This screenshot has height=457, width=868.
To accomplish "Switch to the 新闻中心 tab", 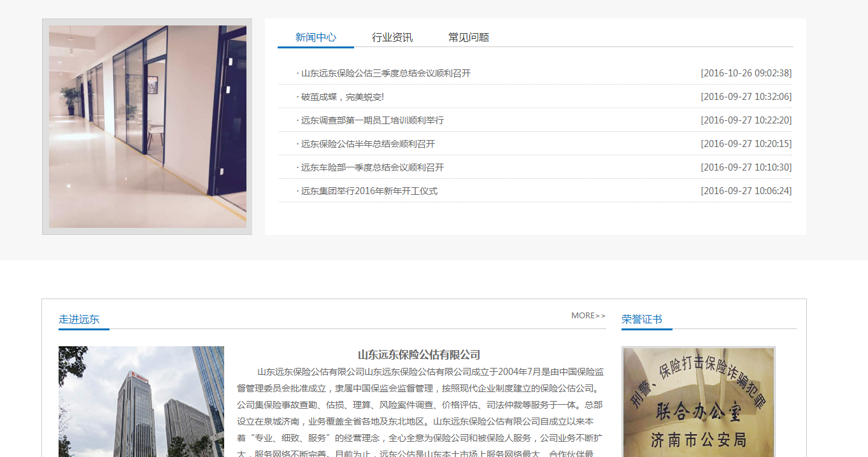I will (x=316, y=38).
